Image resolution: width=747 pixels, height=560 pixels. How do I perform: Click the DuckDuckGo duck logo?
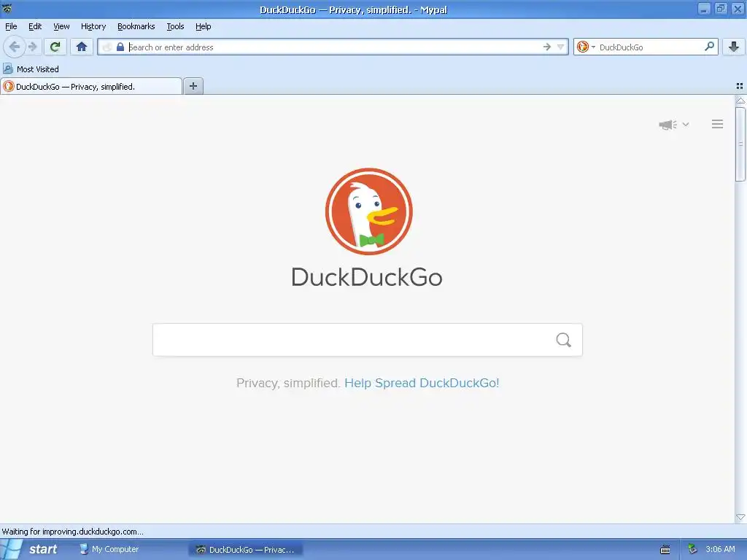[368, 211]
